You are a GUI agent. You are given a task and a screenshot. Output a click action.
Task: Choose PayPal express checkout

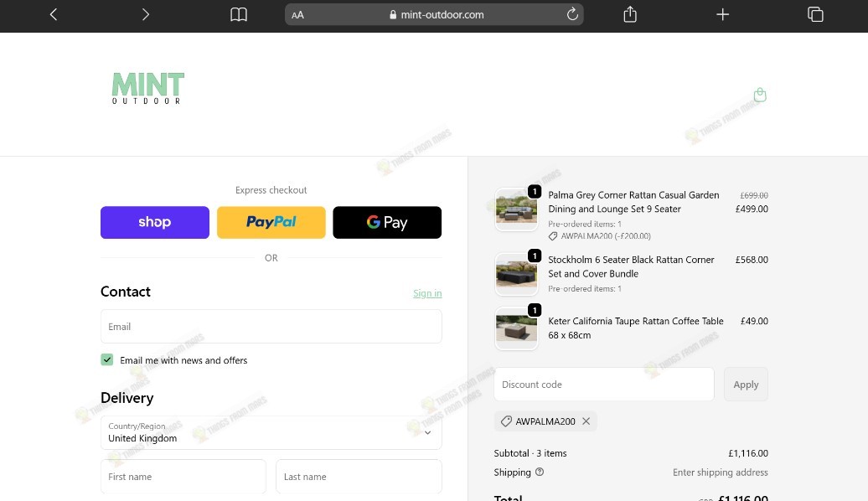[x=271, y=223]
